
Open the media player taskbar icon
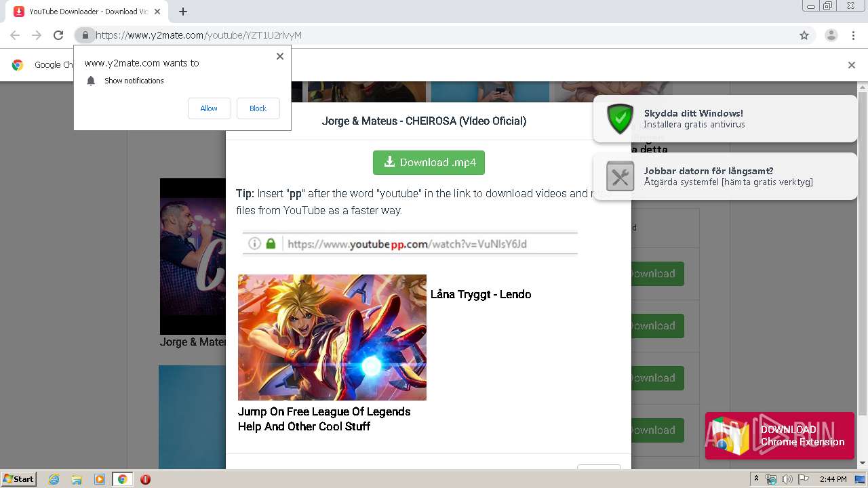pos(100,479)
